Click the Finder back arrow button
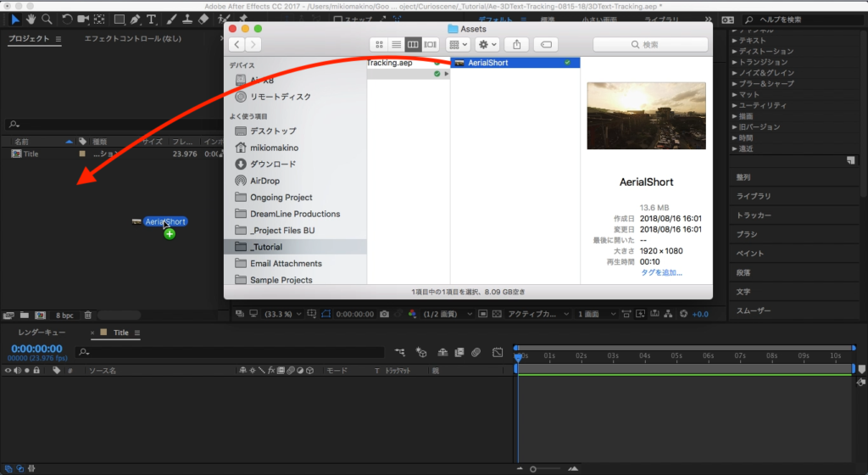Viewport: 868px width, 475px height. (x=236, y=44)
